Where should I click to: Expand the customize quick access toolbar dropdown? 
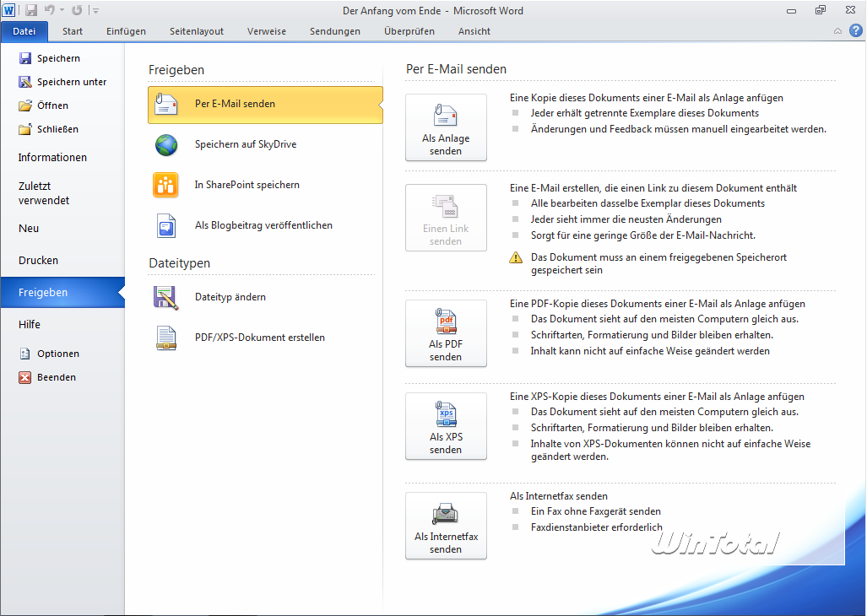coord(95,11)
